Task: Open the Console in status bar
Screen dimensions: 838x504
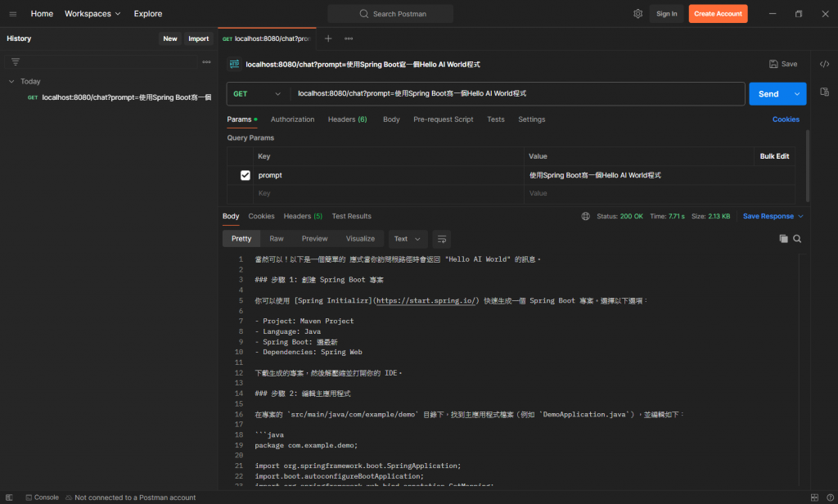Action: point(43,497)
